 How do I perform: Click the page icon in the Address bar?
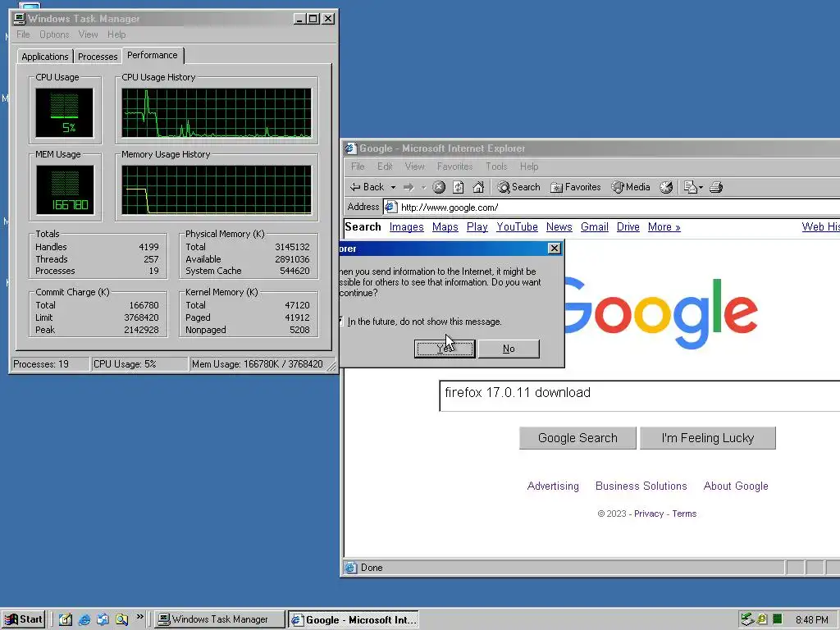391,207
